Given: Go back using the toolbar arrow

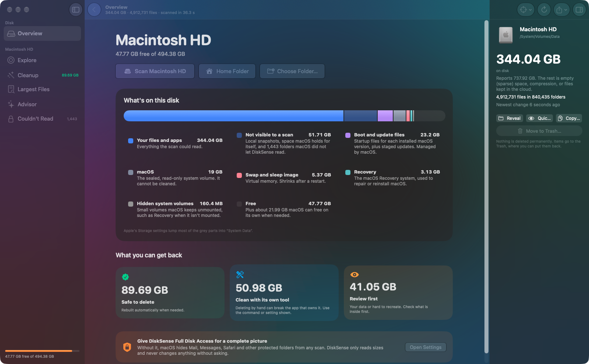Looking at the screenshot, I should pos(94,10).
